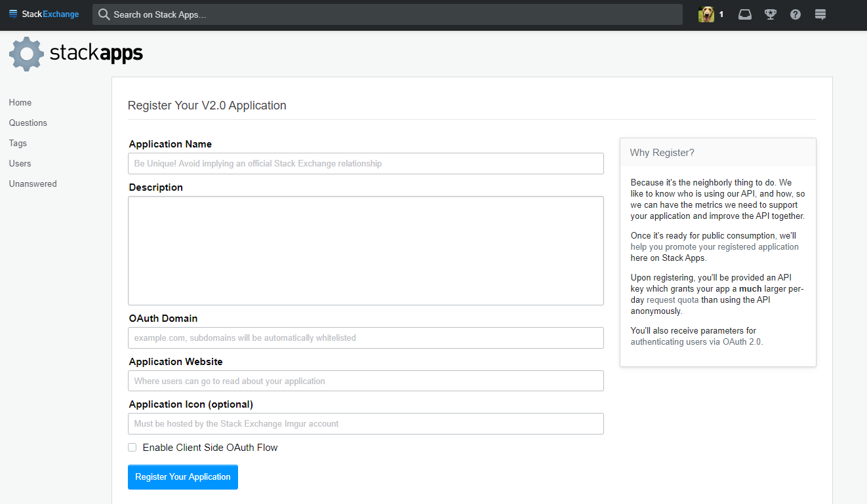The width and height of the screenshot is (867, 504).
Task: Open the Stack Exchange site switcher logo
Action: 44,14
